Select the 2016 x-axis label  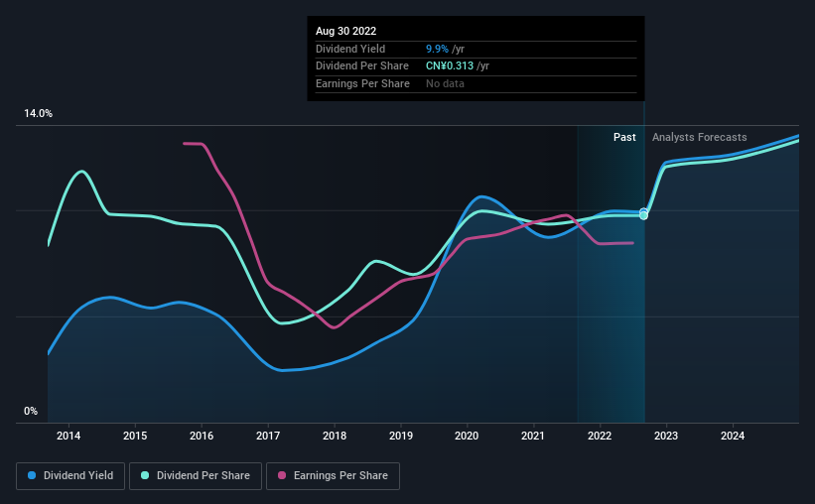(202, 436)
